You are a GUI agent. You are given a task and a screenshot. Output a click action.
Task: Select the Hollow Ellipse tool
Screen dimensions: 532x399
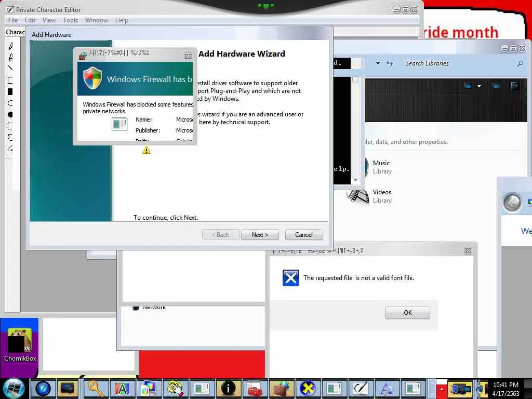pos(10,103)
